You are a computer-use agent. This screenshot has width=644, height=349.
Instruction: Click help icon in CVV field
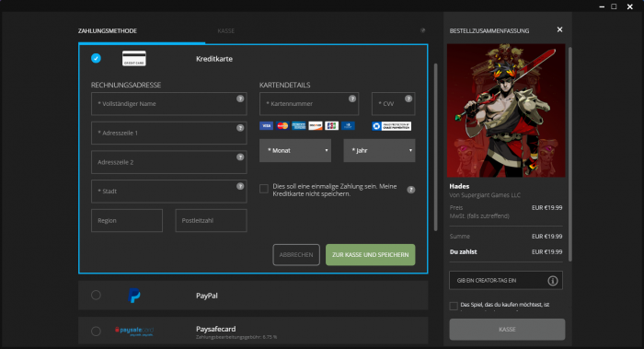[x=408, y=99]
